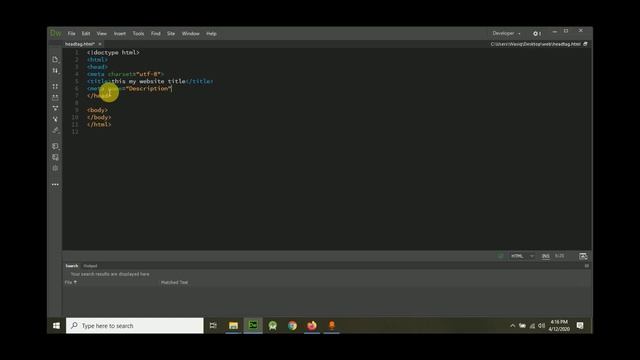This screenshot has width=640, height=360.
Task: Open the Open Documents toolbar icon
Action: [x=55, y=60]
